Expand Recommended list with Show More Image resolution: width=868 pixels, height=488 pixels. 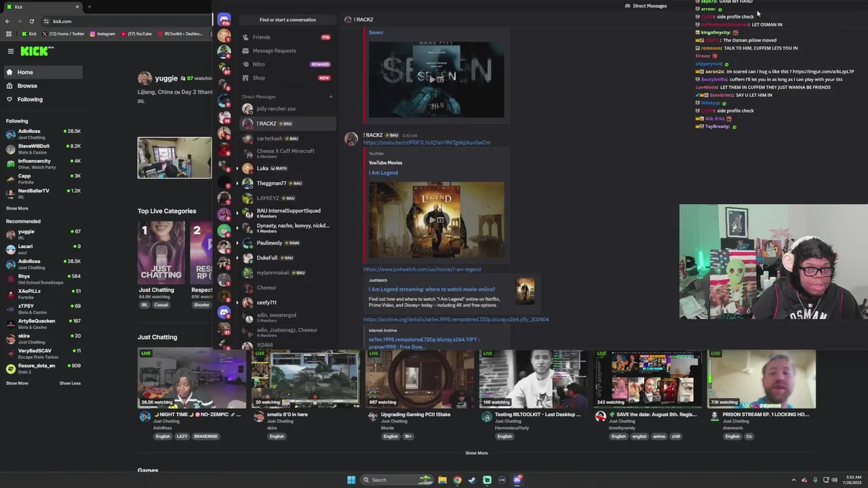coord(17,384)
